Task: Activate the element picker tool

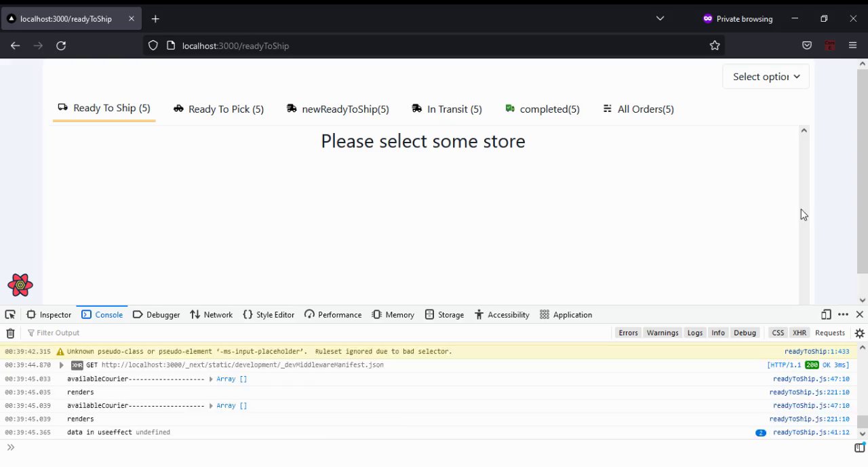Action: 10,315
